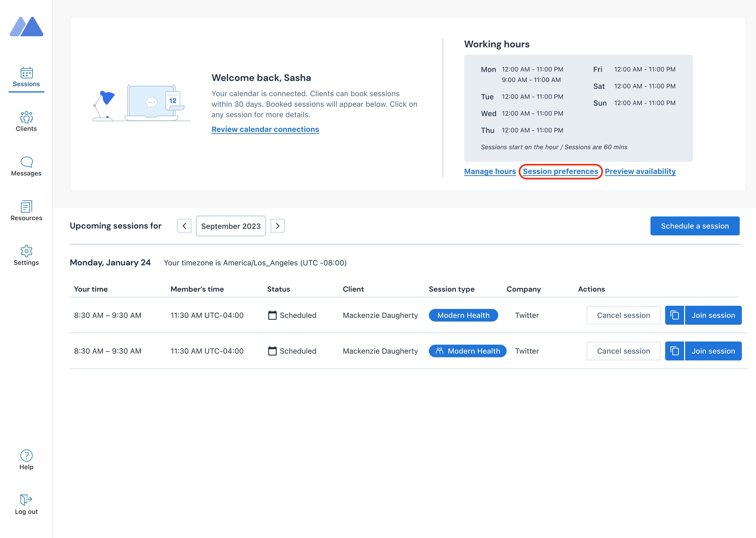Image resolution: width=756 pixels, height=538 pixels.
Task: Go to previous month with left chevron
Action: [184, 226]
